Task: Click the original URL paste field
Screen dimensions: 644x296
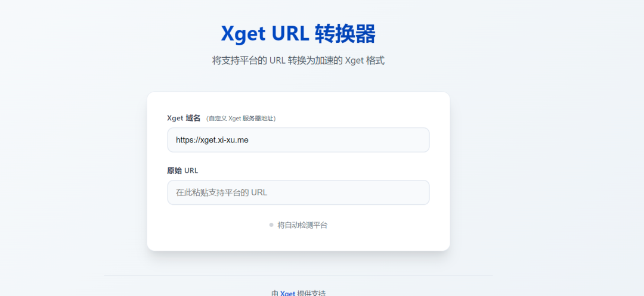Action: (298, 192)
